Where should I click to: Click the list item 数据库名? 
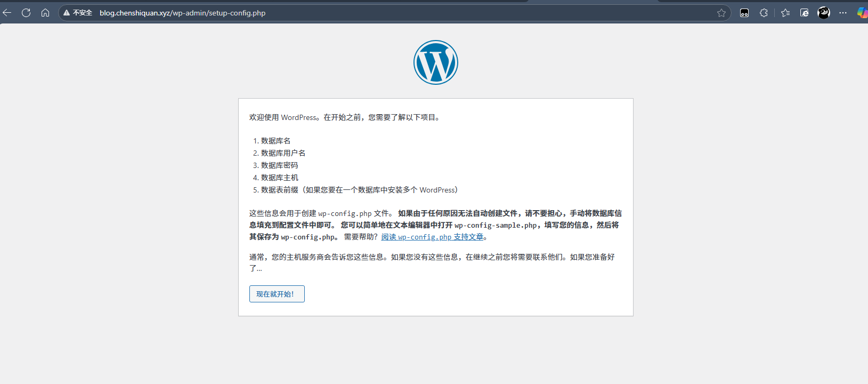click(x=275, y=141)
